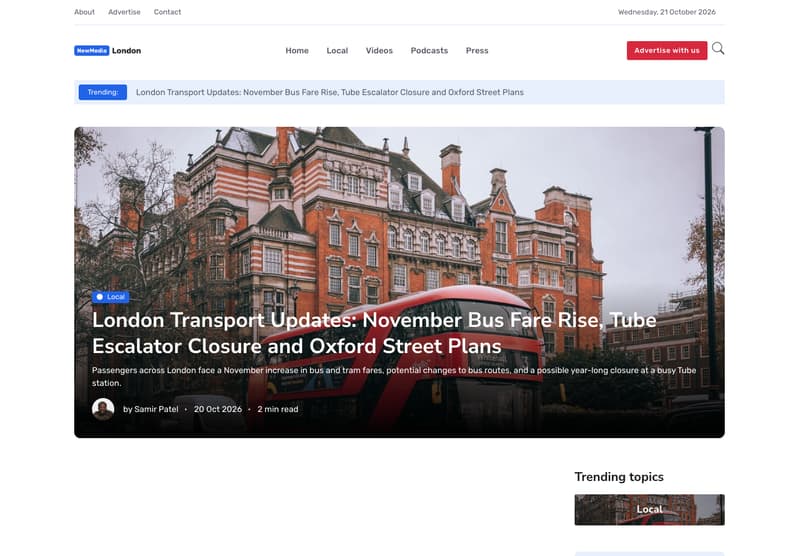The image size is (800, 556).
Task: Click the Trending topics heading
Action: click(x=619, y=477)
